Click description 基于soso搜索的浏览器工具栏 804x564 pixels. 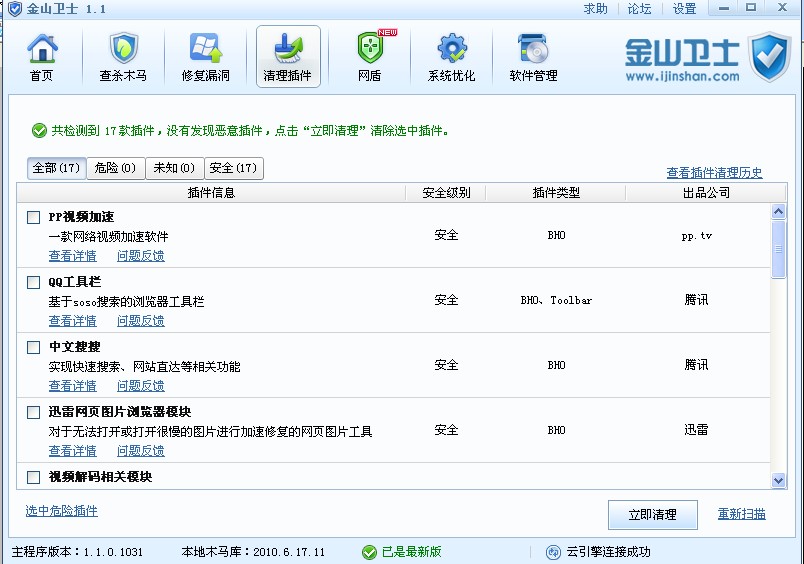point(127,302)
